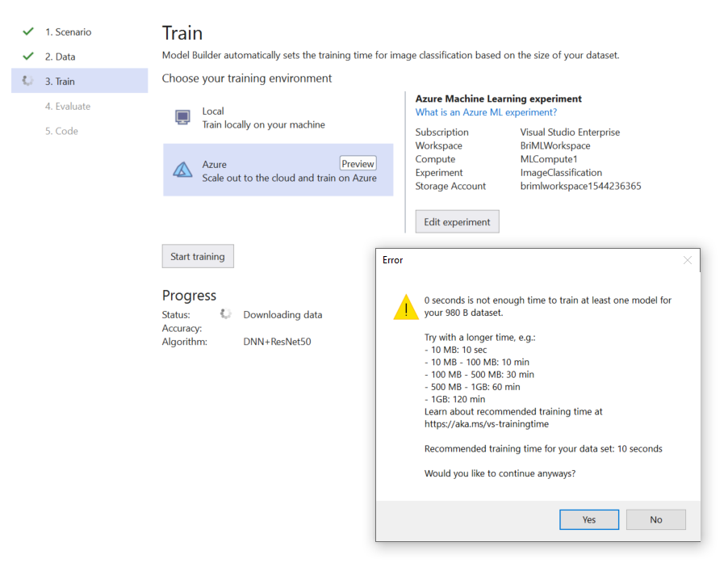Open the 1. Scenario step

pos(69,32)
